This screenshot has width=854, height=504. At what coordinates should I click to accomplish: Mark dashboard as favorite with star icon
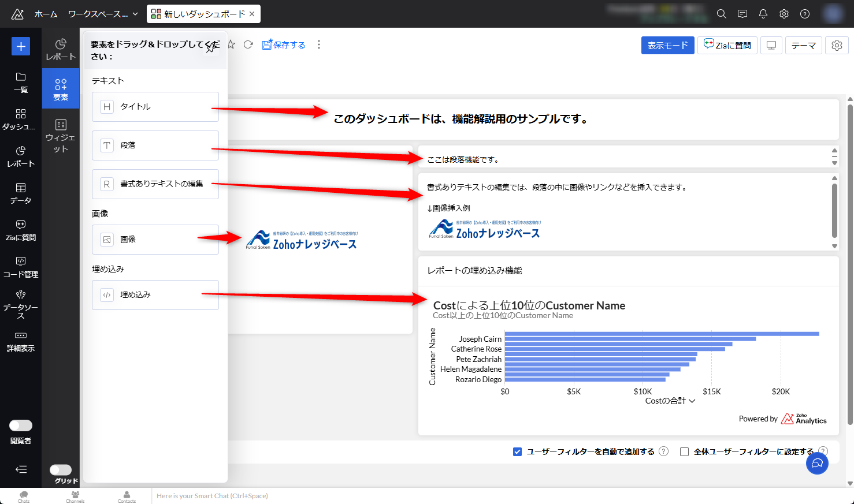click(231, 45)
